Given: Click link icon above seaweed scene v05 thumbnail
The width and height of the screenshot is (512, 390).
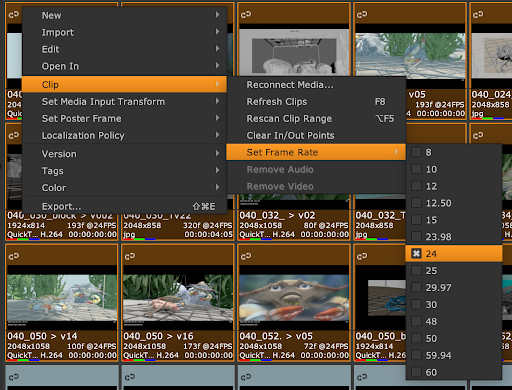Looking at the screenshot, I should tap(362, 15).
